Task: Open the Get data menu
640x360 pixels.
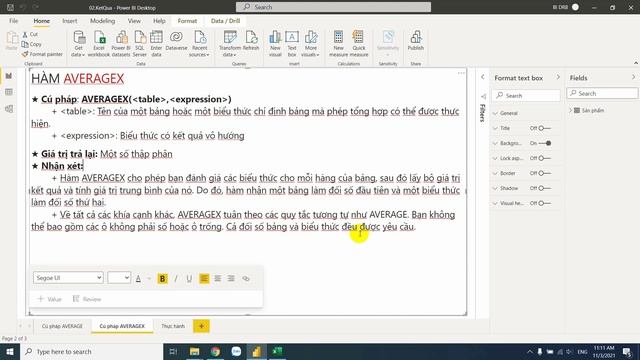Action: pos(78,44)
